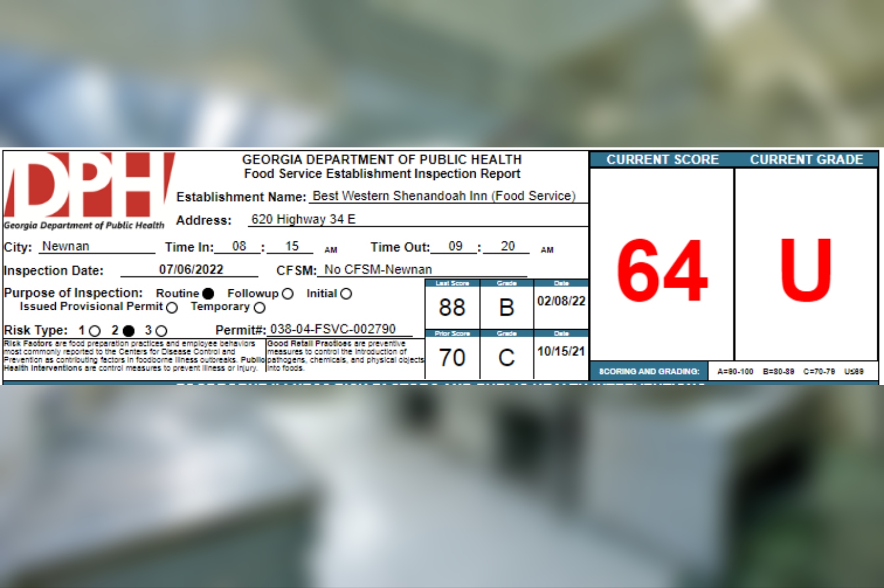Click the Time In hour value 08
884x588 pixels.
pyautogui.click(x=239, y=246)
